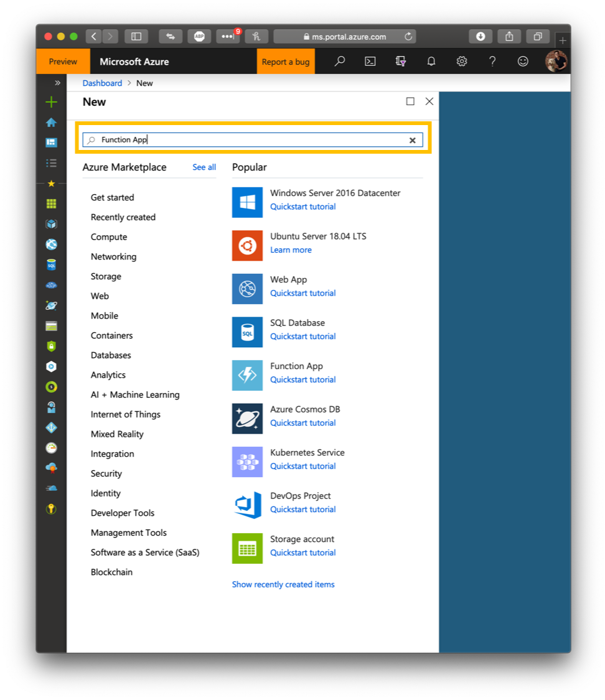Click the SQL databases sidebar icon

click(x=51, y=264)
